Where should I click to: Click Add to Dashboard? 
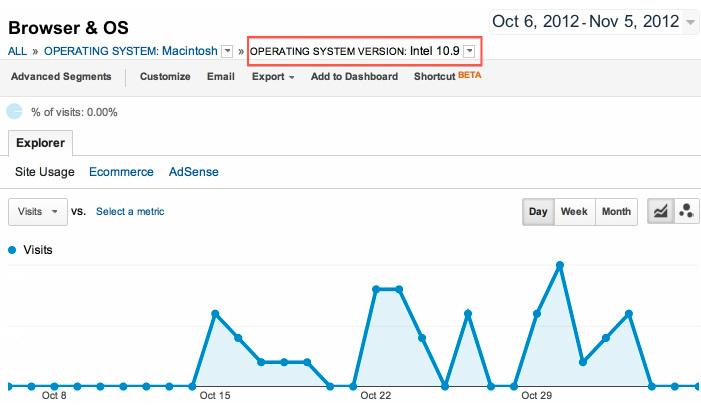[x=355, y=76]
